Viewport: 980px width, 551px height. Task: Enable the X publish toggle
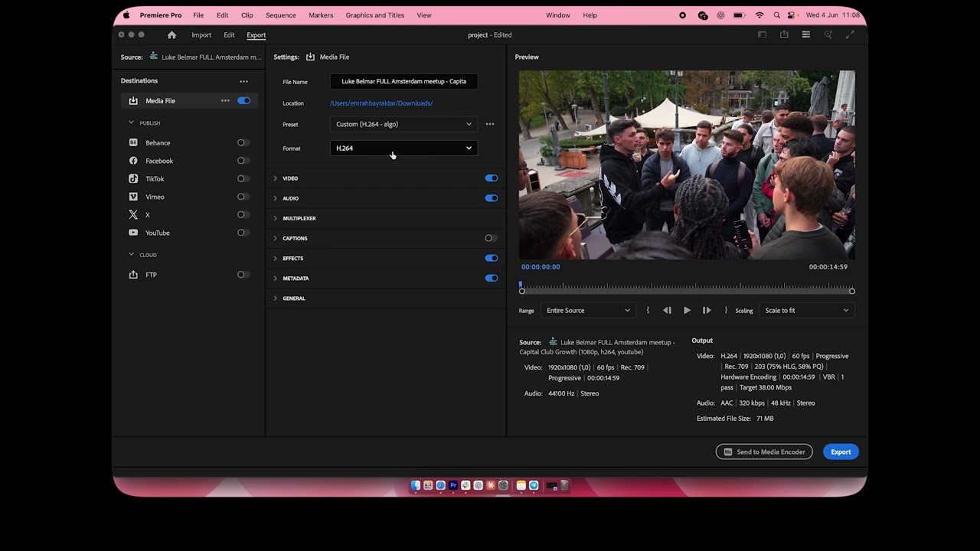243,215
